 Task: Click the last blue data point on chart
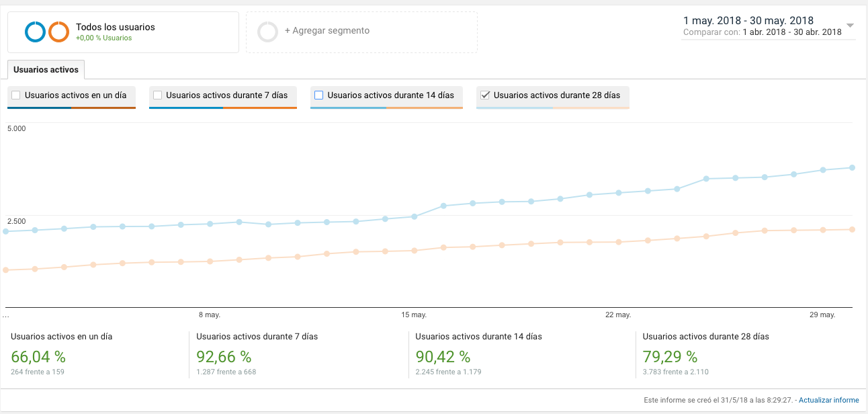[852, 167]
